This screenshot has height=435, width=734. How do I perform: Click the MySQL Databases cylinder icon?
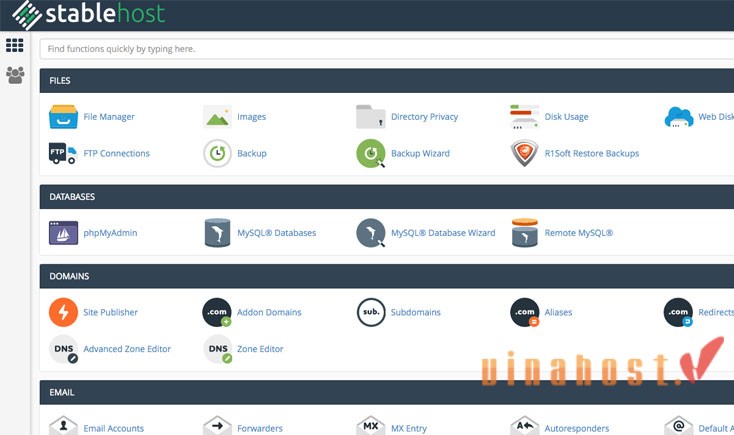pos(217,233)
